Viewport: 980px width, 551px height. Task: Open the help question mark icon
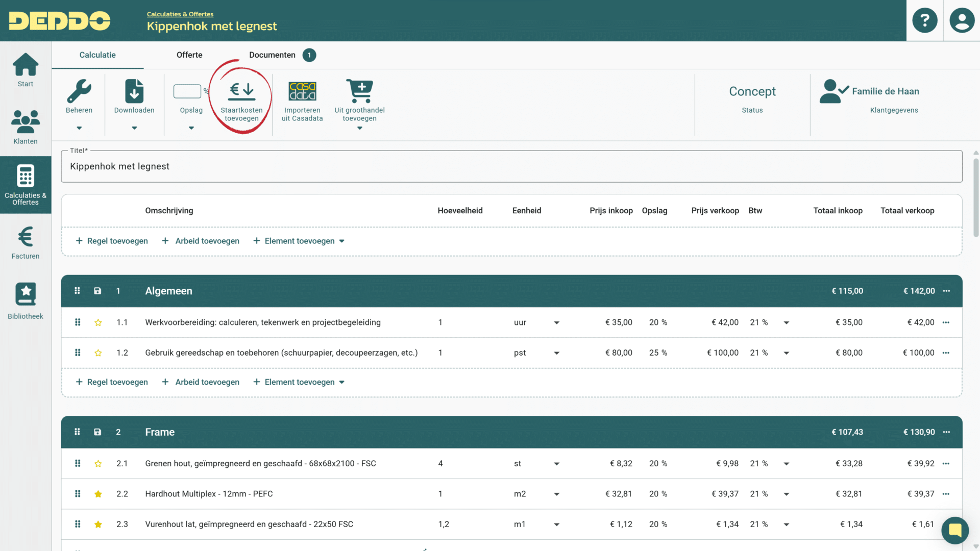pos(924,20)
